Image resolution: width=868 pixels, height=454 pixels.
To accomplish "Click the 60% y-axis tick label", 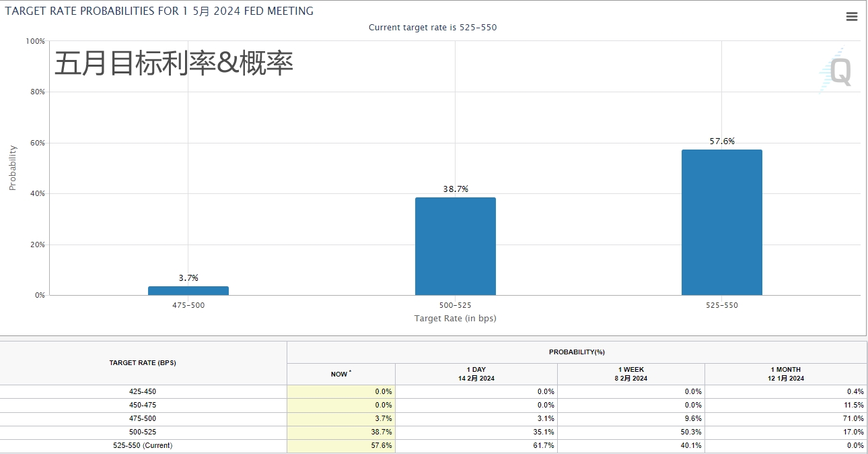I will coord(37,143).
